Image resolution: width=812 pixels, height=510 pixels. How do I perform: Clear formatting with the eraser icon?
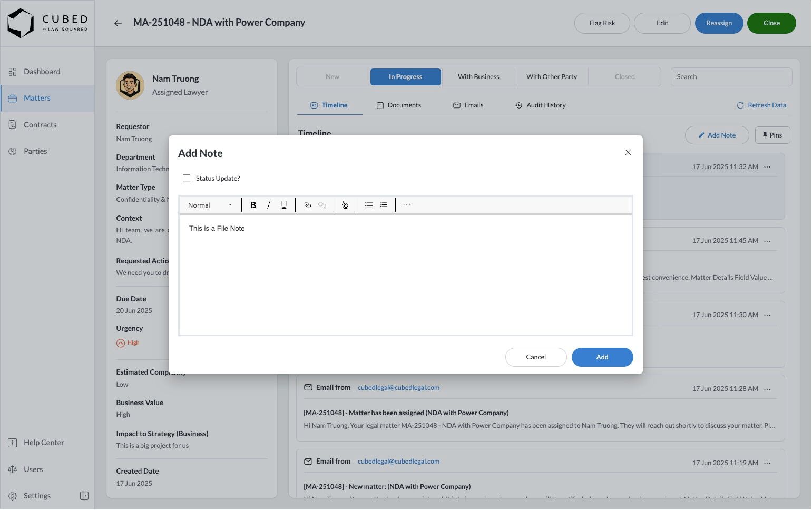[x=345, y=205]
